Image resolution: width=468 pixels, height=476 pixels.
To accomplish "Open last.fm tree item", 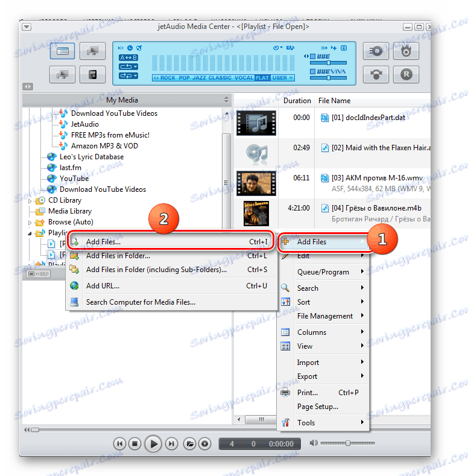I will [71, 168].
